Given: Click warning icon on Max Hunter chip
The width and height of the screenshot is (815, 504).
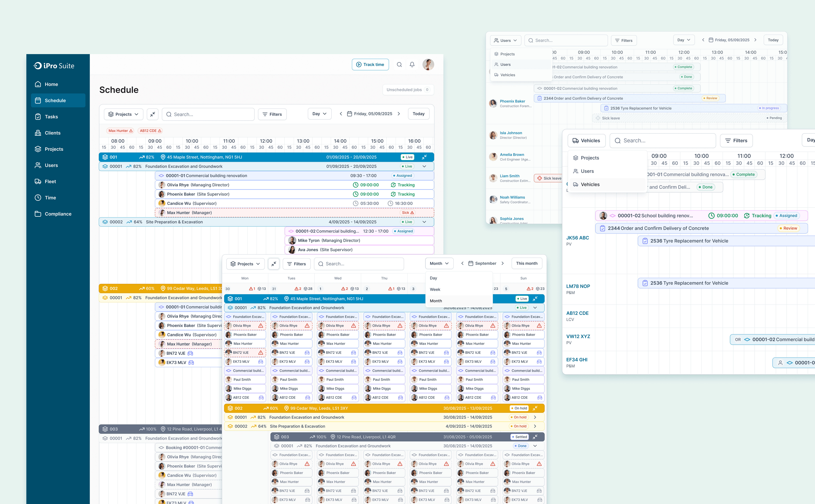Looking at the screenshot, I should [131, 131].
